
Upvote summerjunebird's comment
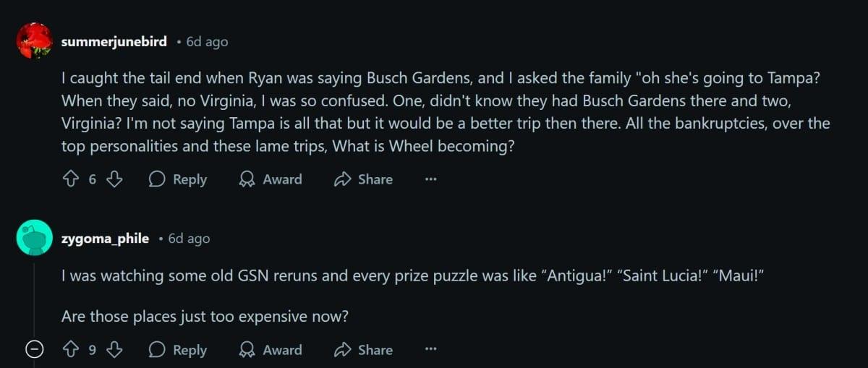tap(70, 179)
